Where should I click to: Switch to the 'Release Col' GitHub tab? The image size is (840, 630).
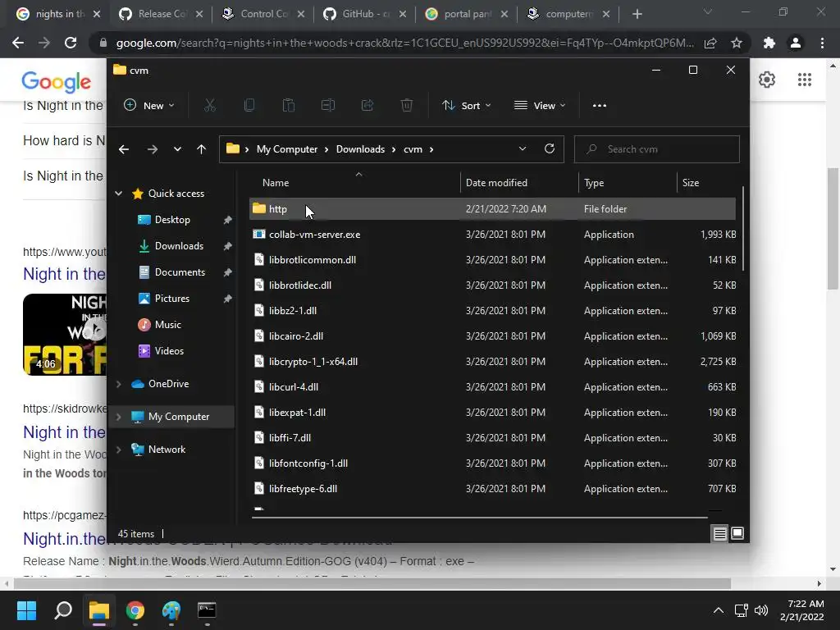162,14
